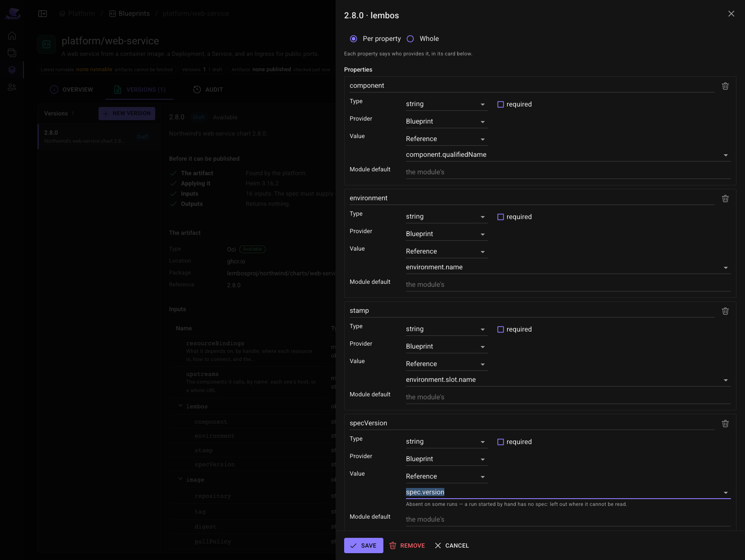Edit the stamp Module default field
Viewport: 745px width, 560px height.
pos(568,397)
